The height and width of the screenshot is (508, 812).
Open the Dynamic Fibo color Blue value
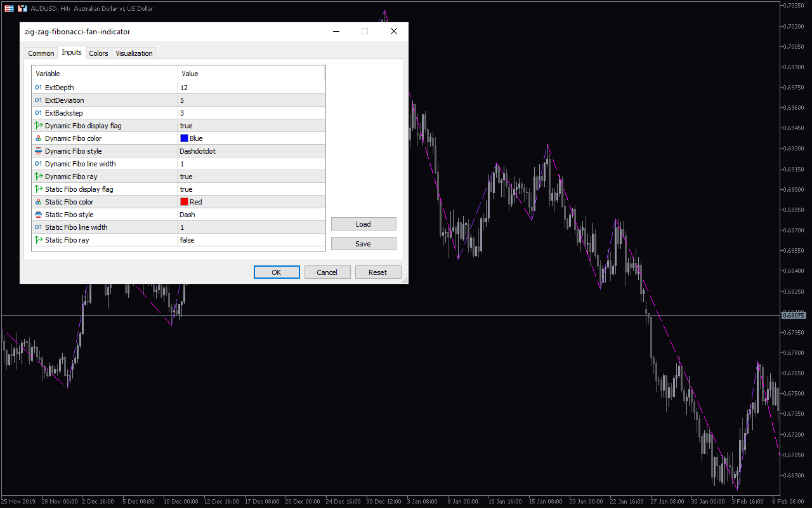pyautogui.click(x=196, y=138)
